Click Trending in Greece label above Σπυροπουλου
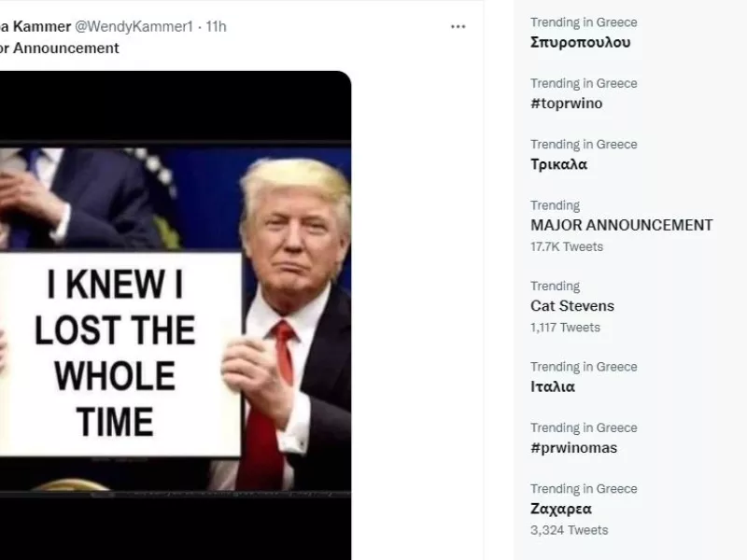 584,22
